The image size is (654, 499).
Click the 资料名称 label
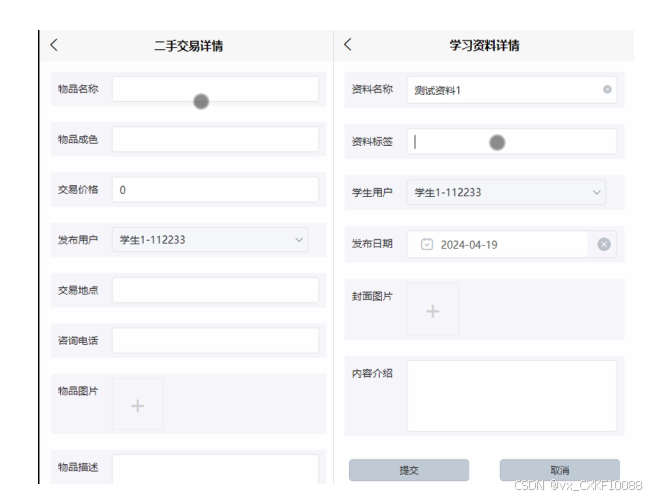click(x=372, y=89)
